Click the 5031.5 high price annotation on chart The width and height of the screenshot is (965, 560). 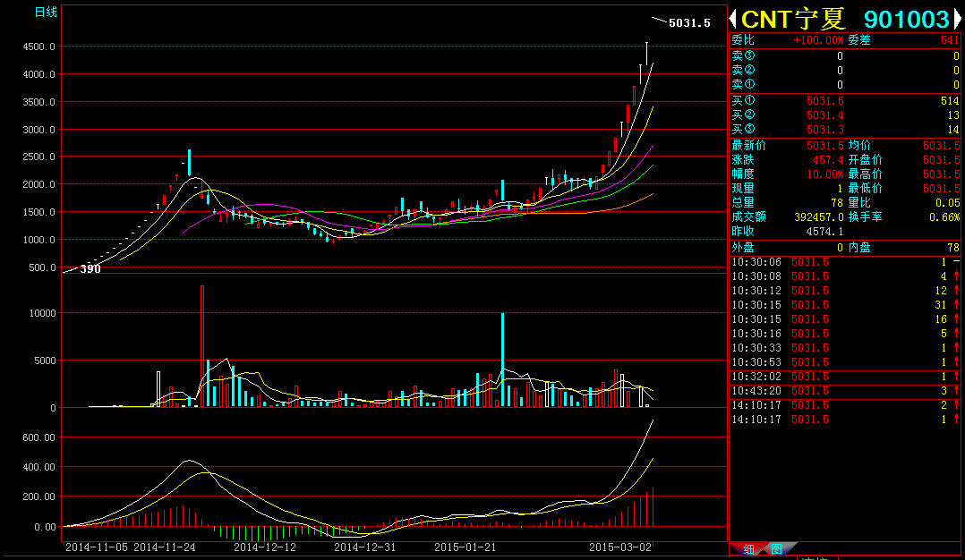(x=689, y=22)
